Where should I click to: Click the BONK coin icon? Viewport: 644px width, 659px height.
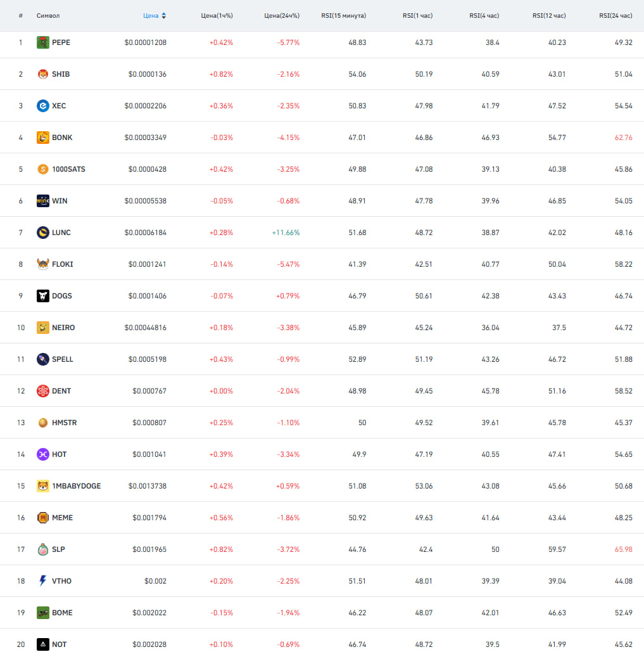43,138
